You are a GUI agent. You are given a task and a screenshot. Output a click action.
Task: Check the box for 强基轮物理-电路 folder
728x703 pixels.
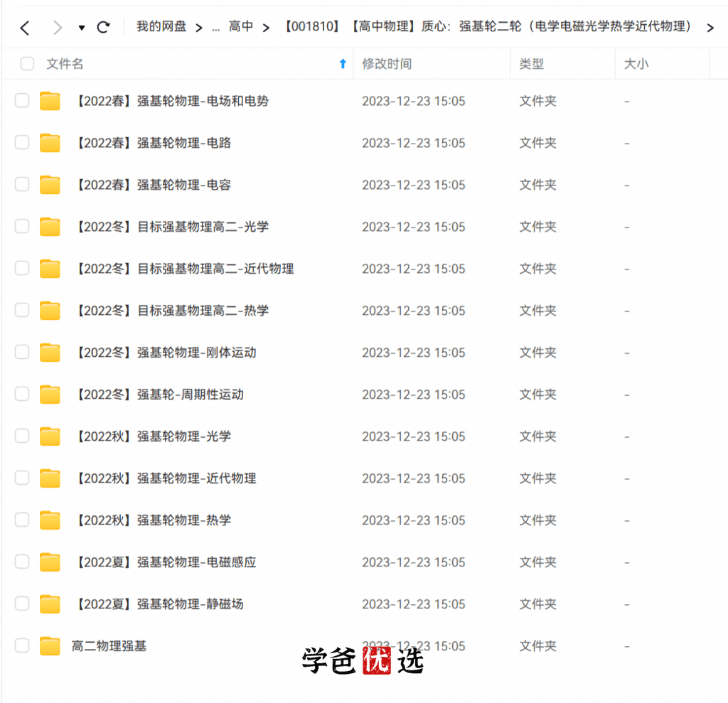(x=22, y=143)
